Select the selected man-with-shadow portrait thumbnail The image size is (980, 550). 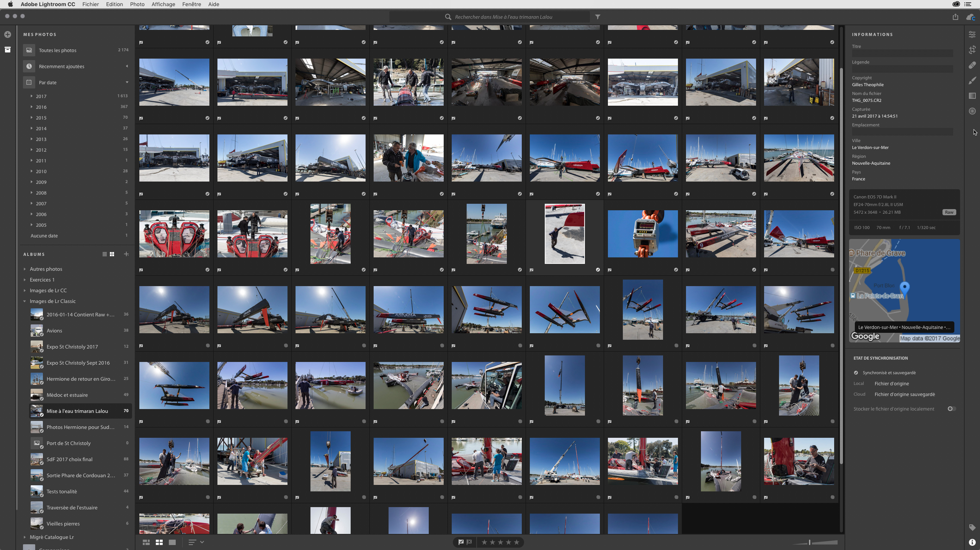[x=565, y=234]
